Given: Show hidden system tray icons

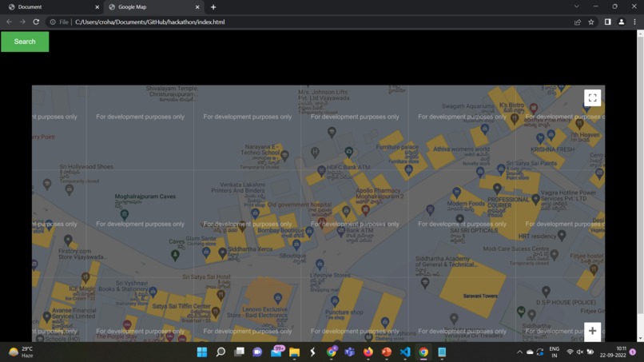Looking at the screenshot, I should point(519,352).
